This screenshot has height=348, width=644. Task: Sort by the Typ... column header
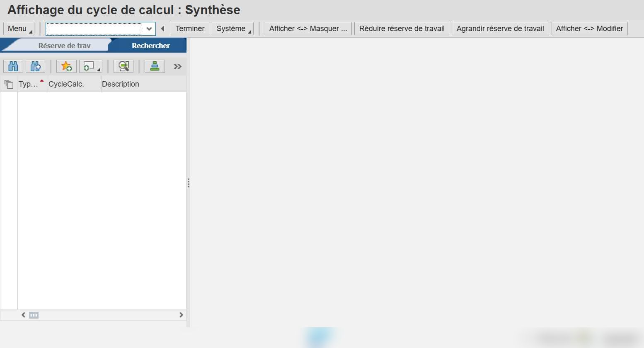[32, 84]
